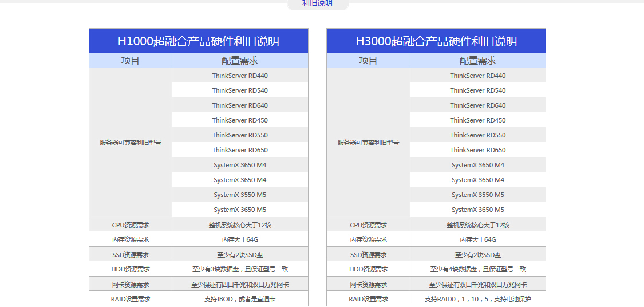Select the 项目 header in the H3000 table
644x307 pixels.
(x=368, y=61)
